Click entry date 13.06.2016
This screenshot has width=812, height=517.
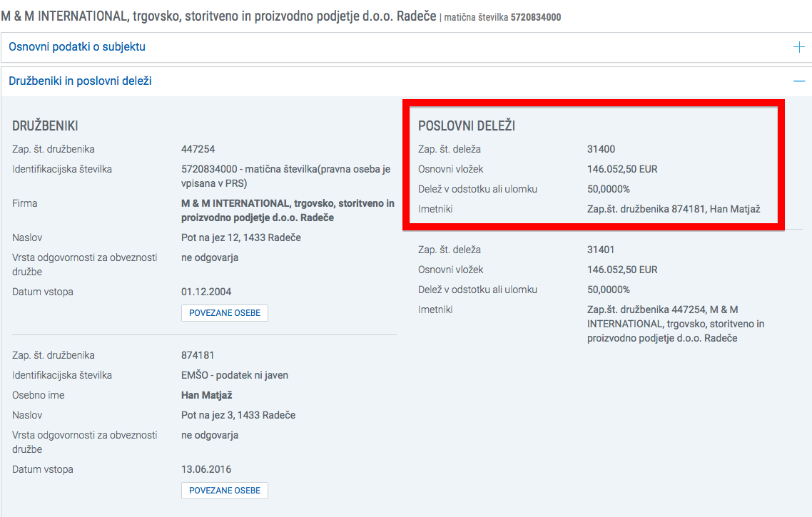pos(206,469)
